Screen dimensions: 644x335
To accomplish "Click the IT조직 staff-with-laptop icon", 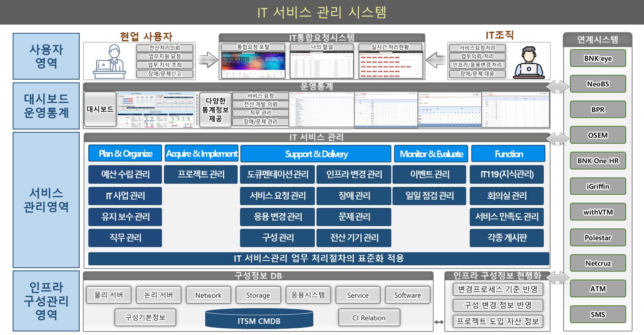I will pos(528,63).
